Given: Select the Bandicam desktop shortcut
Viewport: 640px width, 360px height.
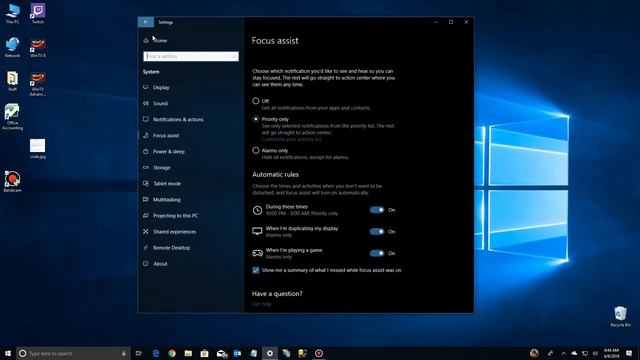Looking at the screenshot, I should pyautogui.click(x=13, y=181).
